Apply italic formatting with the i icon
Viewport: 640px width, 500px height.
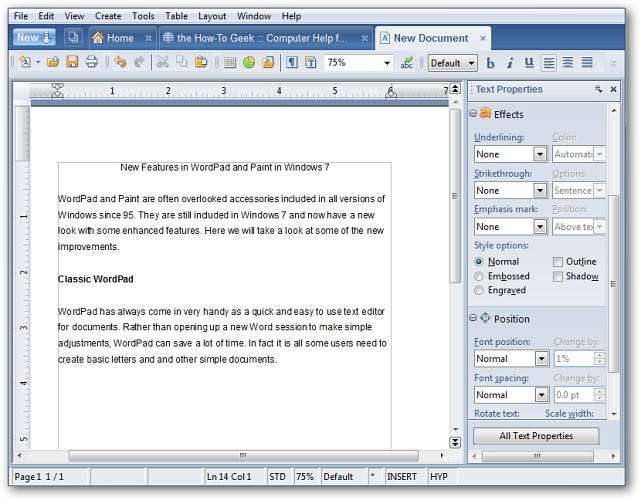click(510, 63)
